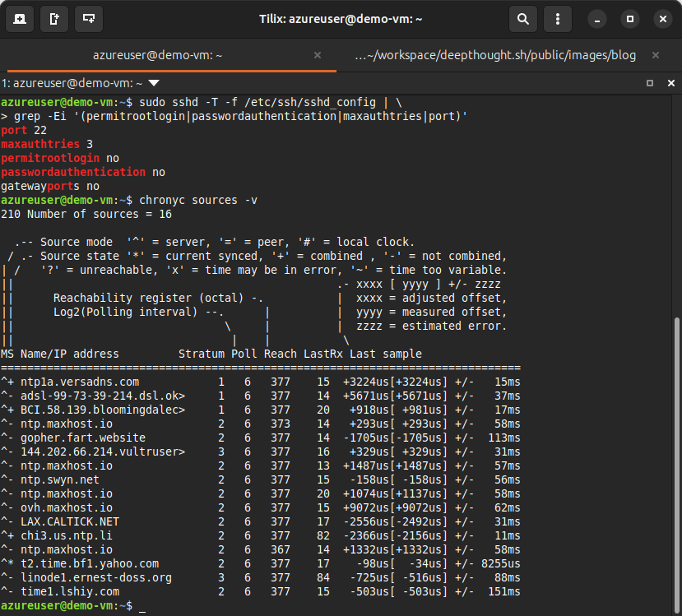Open terminal title dropdown arrow
Viewport: 682px width, 616px height.
[x=154, y=83]
